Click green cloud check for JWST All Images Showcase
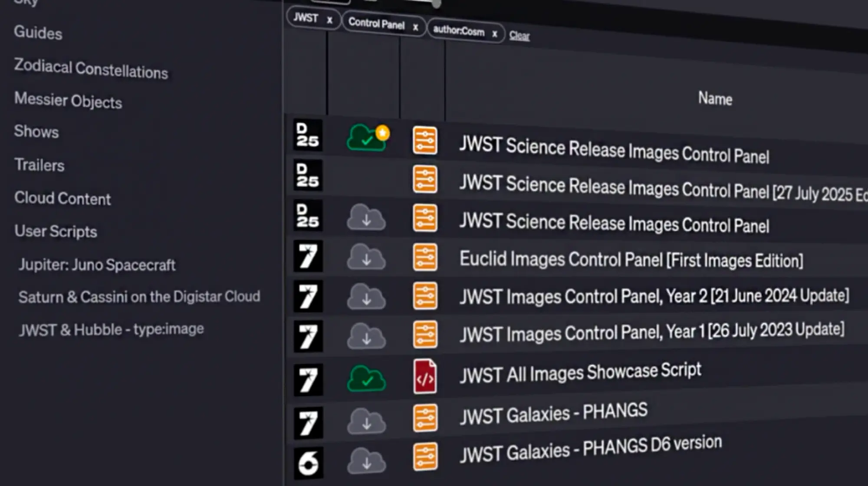The image size is (868, 486). (x=366, y=379)
